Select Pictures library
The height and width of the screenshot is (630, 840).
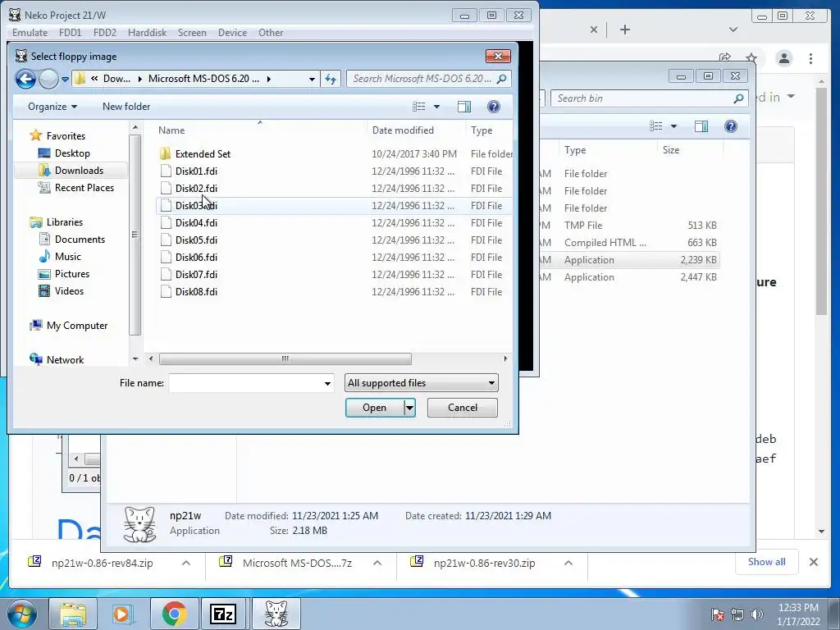[x=72, y=274]
